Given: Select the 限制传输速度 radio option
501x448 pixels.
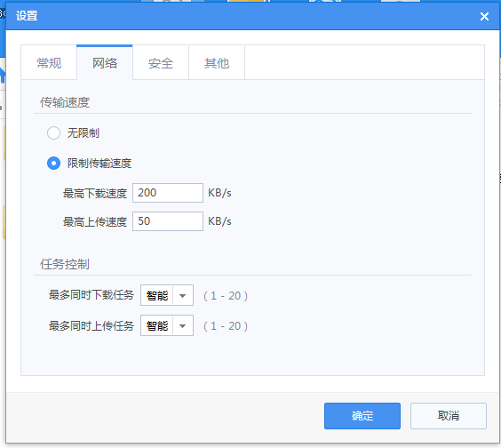Looking at the screenshot, I should 53,163.
